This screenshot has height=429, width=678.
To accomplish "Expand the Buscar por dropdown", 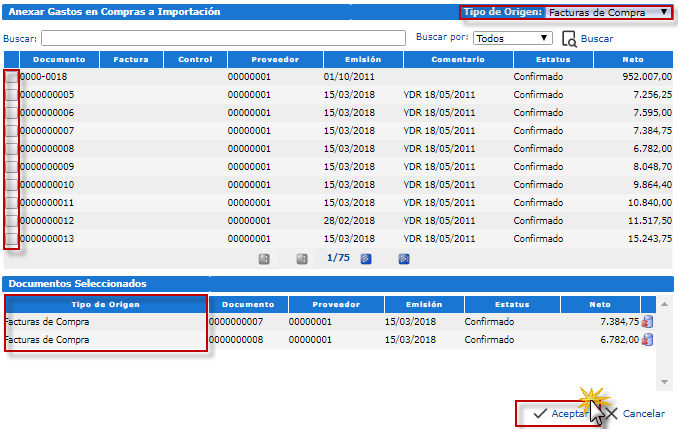I will point(513,38).
